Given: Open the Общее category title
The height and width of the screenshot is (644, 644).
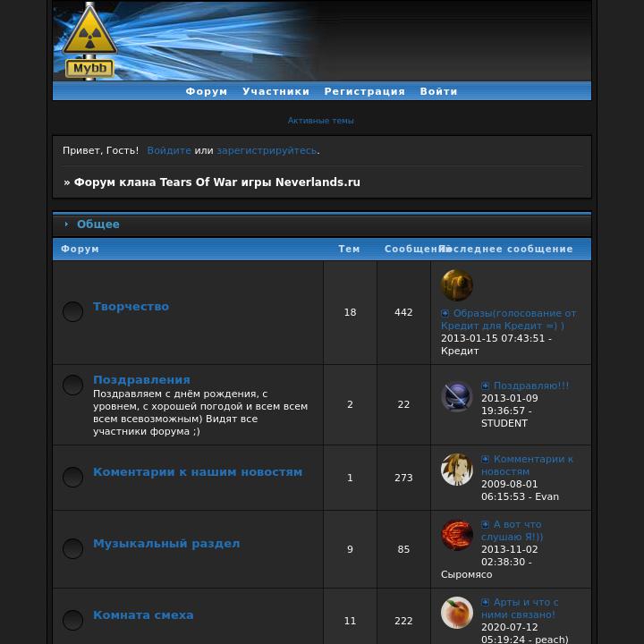Looking at the screenshot, I should 98,225.
